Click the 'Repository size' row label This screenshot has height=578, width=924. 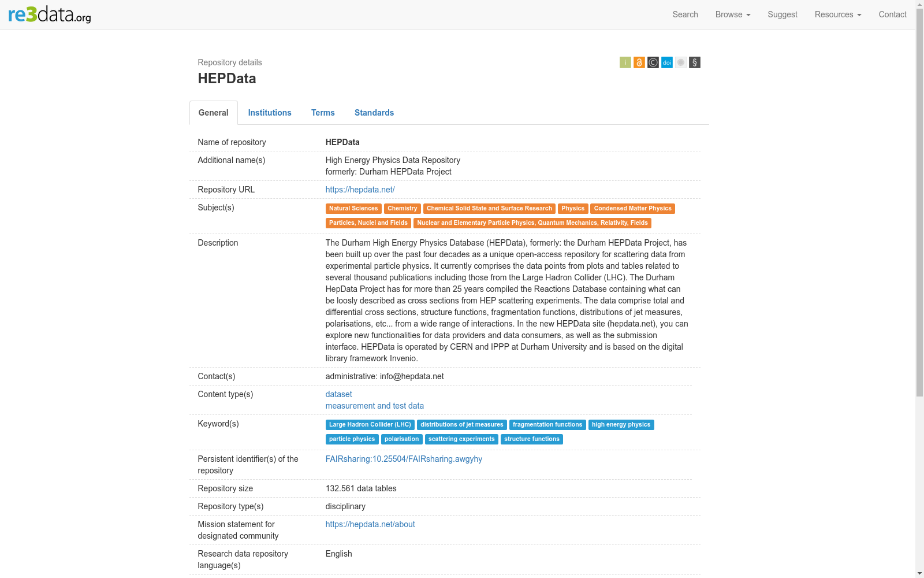click(225, 488)
